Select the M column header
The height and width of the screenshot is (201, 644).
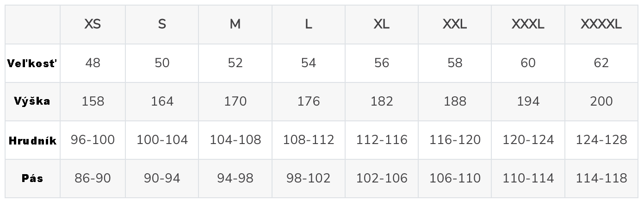pos(235,25)
